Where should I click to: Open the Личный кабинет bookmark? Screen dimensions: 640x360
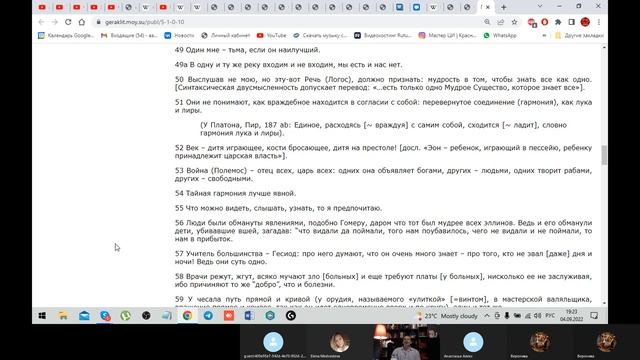pyautogui.click(x=226, y=36)
